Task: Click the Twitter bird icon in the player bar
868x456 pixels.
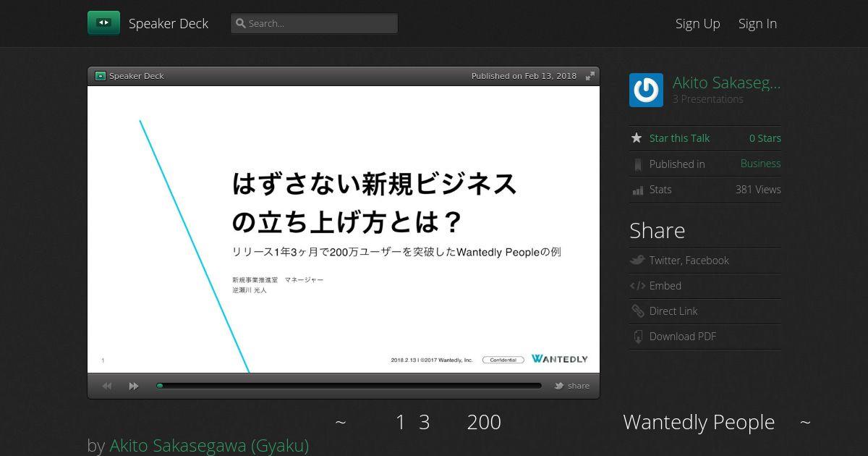Action: click(x=559, y=386)
